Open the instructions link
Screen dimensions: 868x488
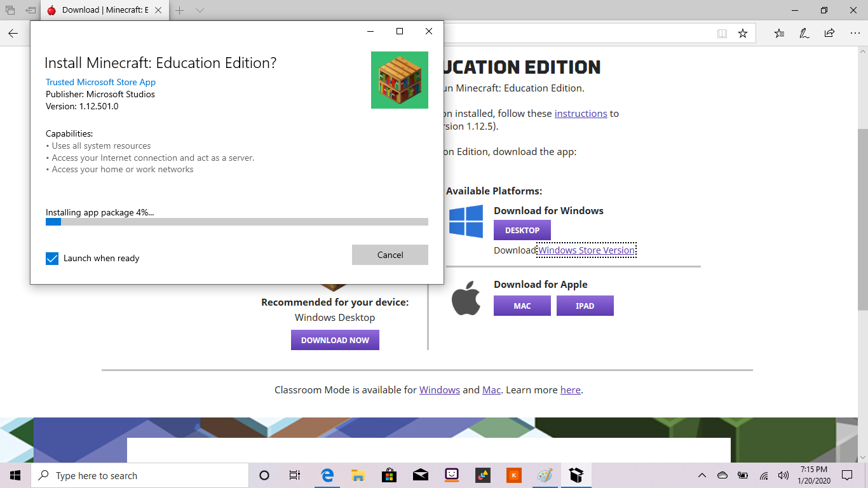pos(581,114)
